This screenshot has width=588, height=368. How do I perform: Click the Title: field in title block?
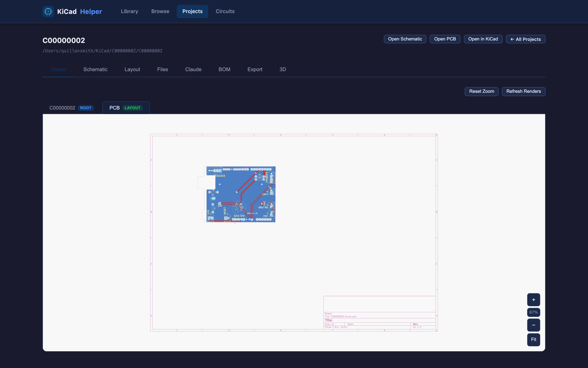point(329,320)
